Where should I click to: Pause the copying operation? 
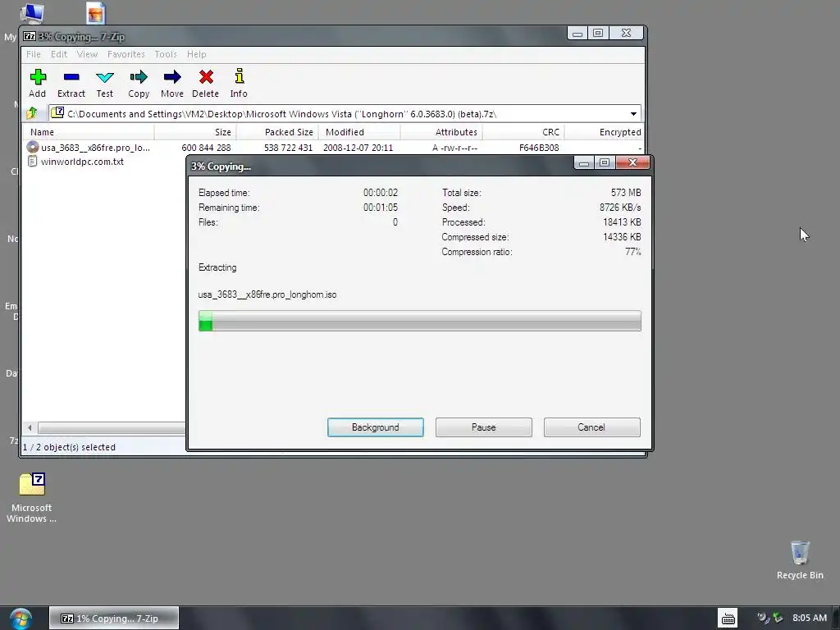click(484, 427)
